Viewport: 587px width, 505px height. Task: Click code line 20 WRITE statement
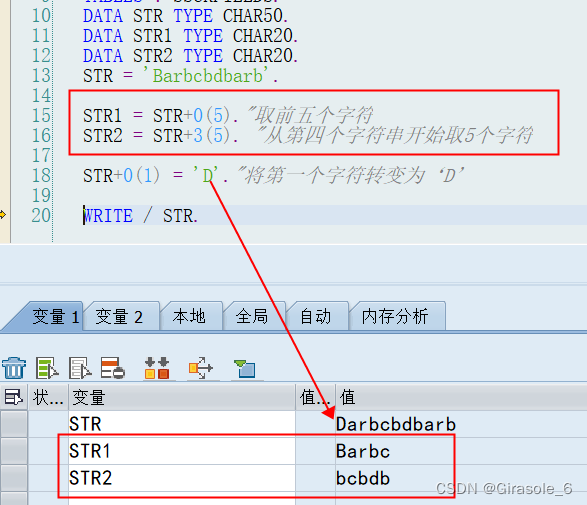click(x=141, y=216)
